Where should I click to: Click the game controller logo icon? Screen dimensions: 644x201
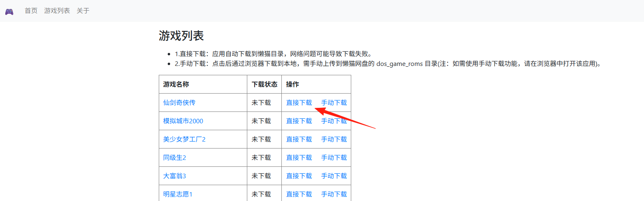tap(9, 12)
